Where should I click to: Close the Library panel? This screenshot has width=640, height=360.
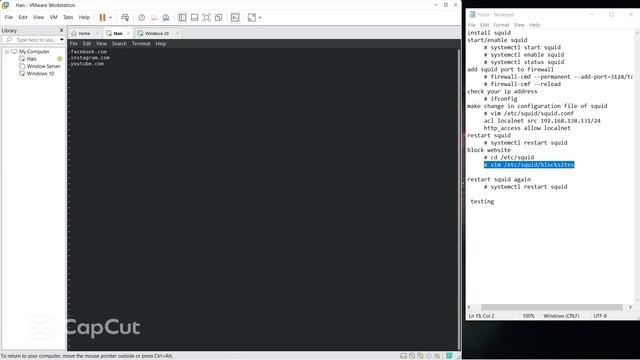click(62, 30)
